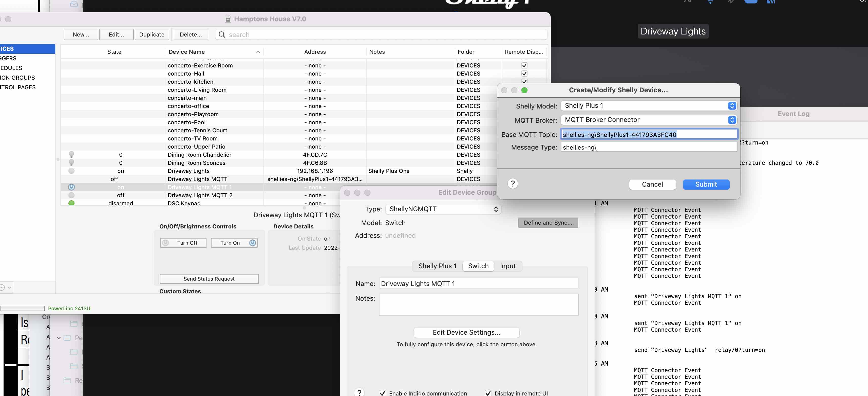The image size is (868, 396).
Task: Click the Base MQTT Topic field
Action: (649, 135)
